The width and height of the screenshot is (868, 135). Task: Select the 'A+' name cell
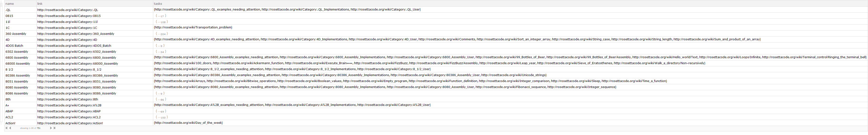[20, 105]
